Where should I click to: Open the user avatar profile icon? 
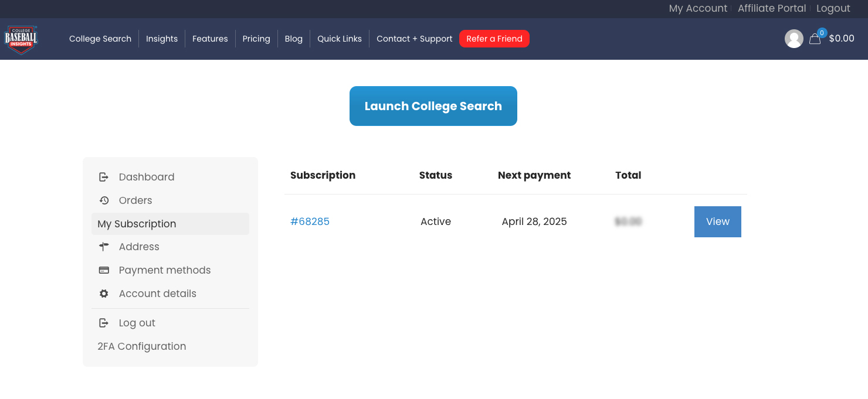click(x=794, y=39)
